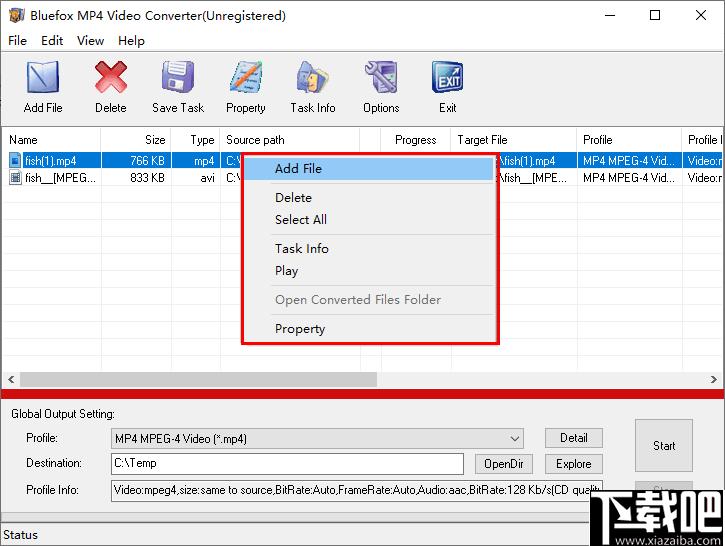Image resolution: width=725 pixels, height=546 pixels.
Task: Open the Task Info toolbar icon
Action: (x=313, y=78)
